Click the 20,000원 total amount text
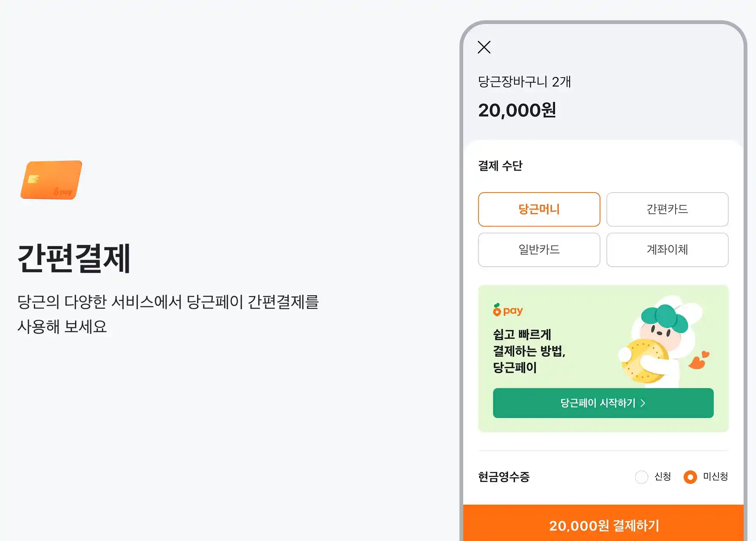 (518, 109)
